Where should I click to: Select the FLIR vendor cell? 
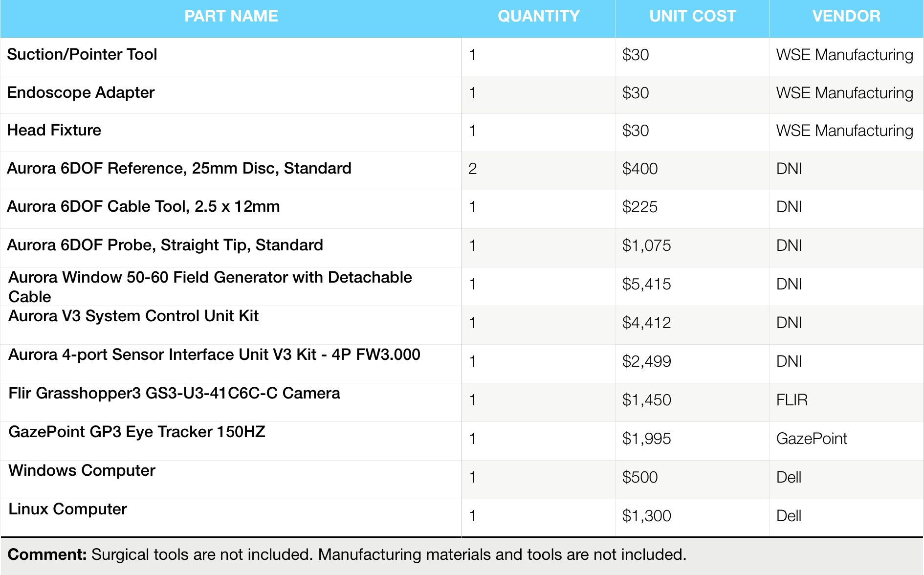[x=792, y=400]
